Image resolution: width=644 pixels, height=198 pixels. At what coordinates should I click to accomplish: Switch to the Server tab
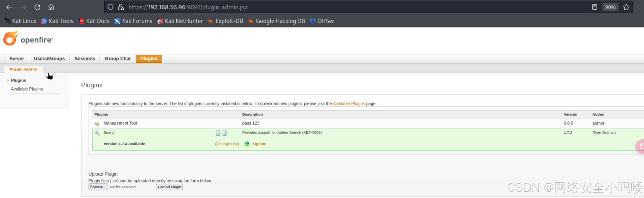[17, 59]
